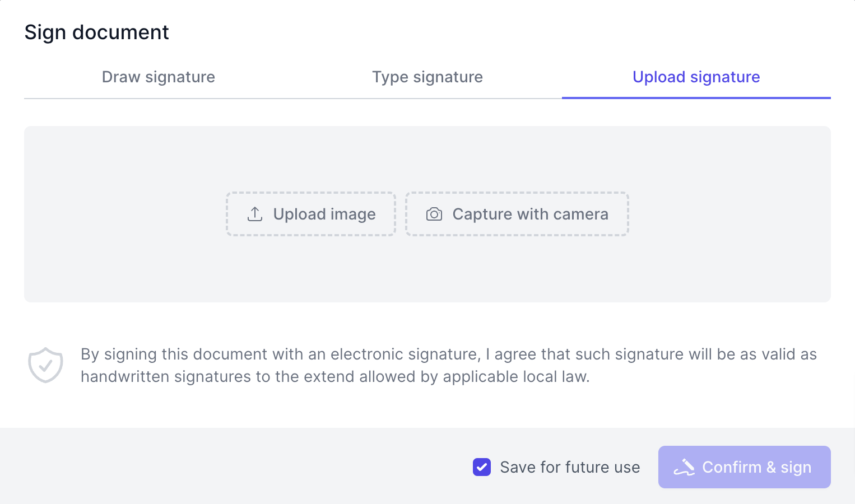Click the shield checkmark icon beside the disclaimer

pos(45,365)
